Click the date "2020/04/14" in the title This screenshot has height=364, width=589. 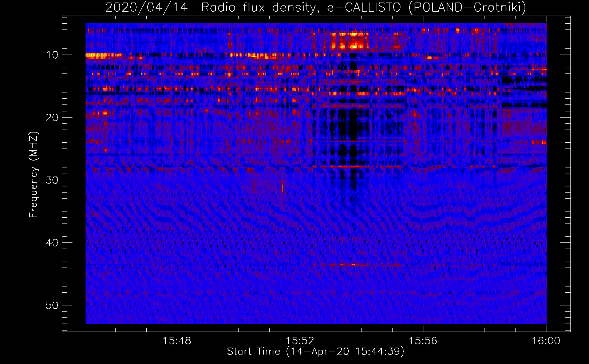pos(146,7)
